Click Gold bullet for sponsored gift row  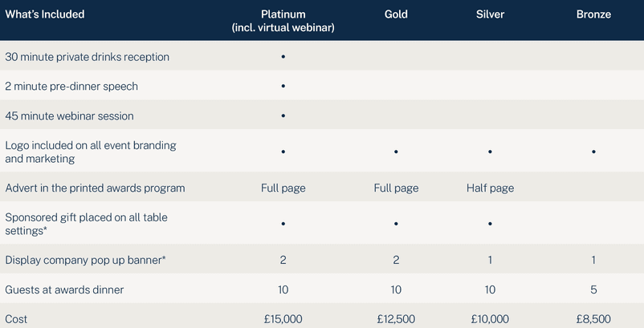[396, 224]
